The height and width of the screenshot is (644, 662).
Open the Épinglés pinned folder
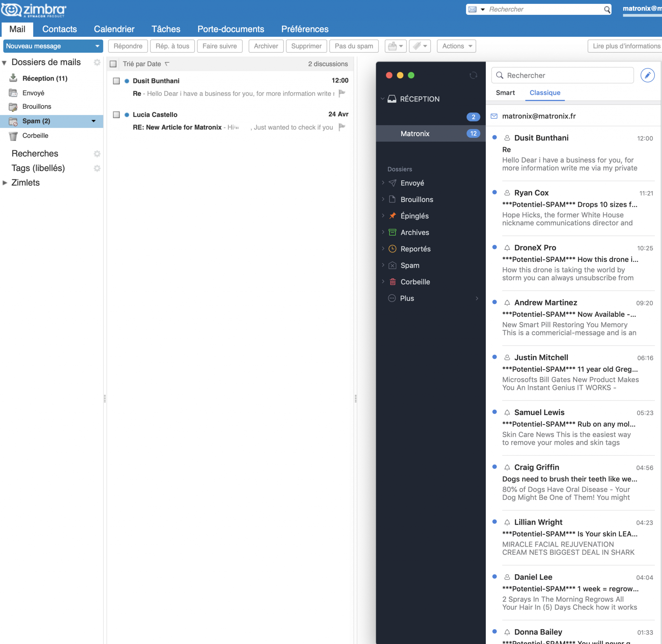click(x=414, y=216)
